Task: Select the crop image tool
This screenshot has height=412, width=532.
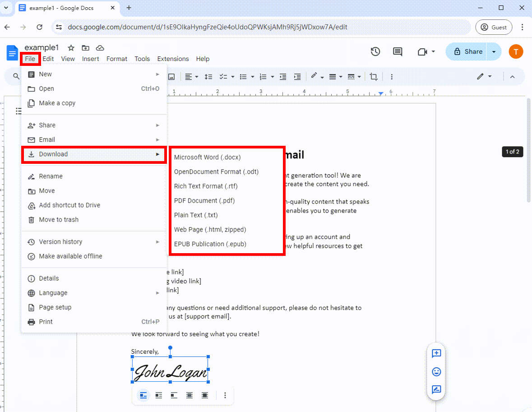Action: tap(374, 77)
